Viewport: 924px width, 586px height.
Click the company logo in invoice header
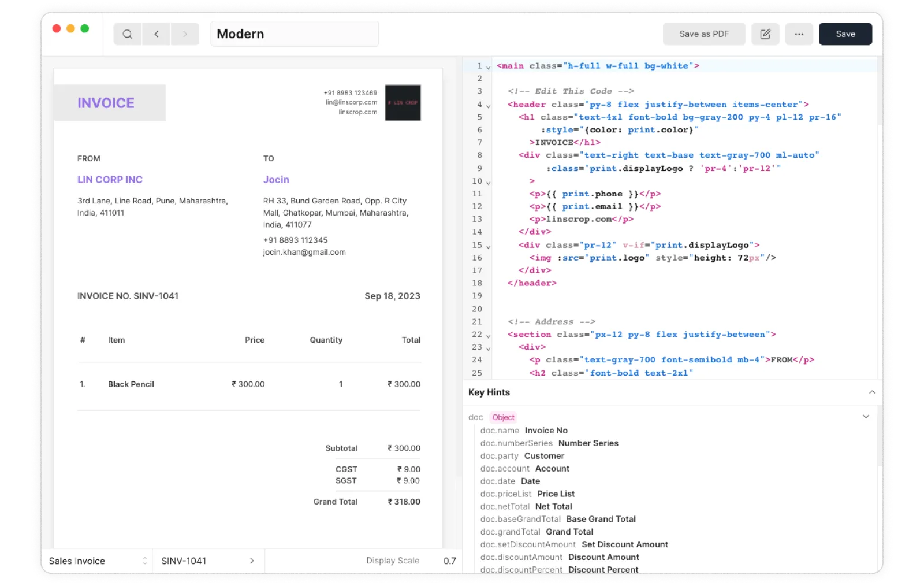click(403, 103)
